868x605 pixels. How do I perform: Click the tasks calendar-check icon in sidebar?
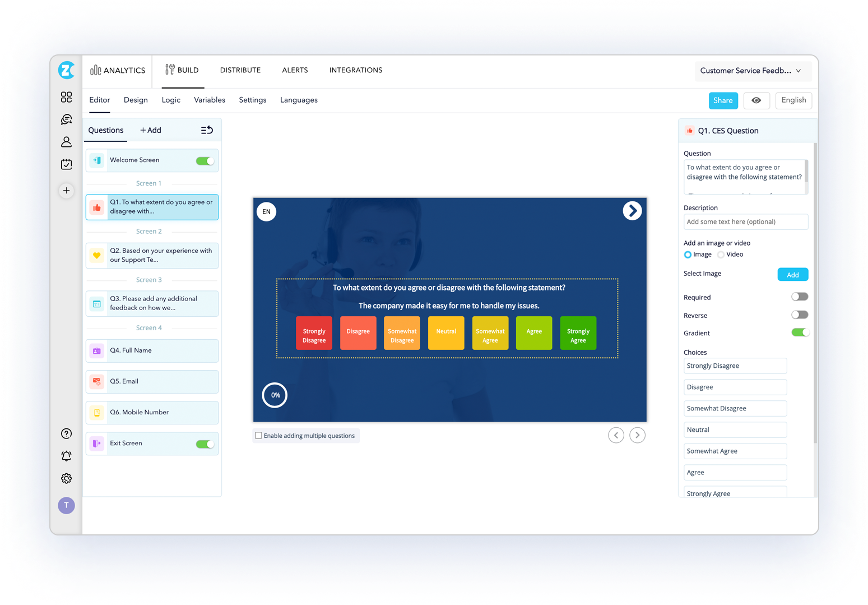tap(66, 164)
